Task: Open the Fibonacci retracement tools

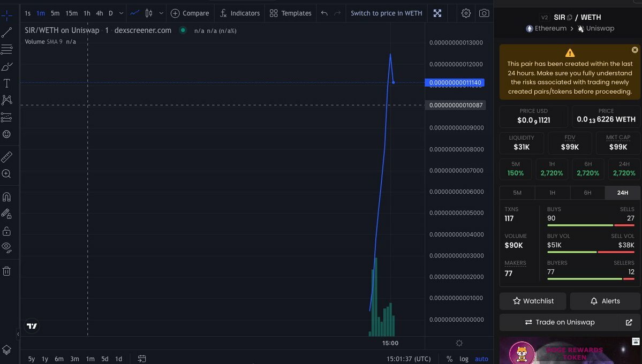Action: click(6, 50)
